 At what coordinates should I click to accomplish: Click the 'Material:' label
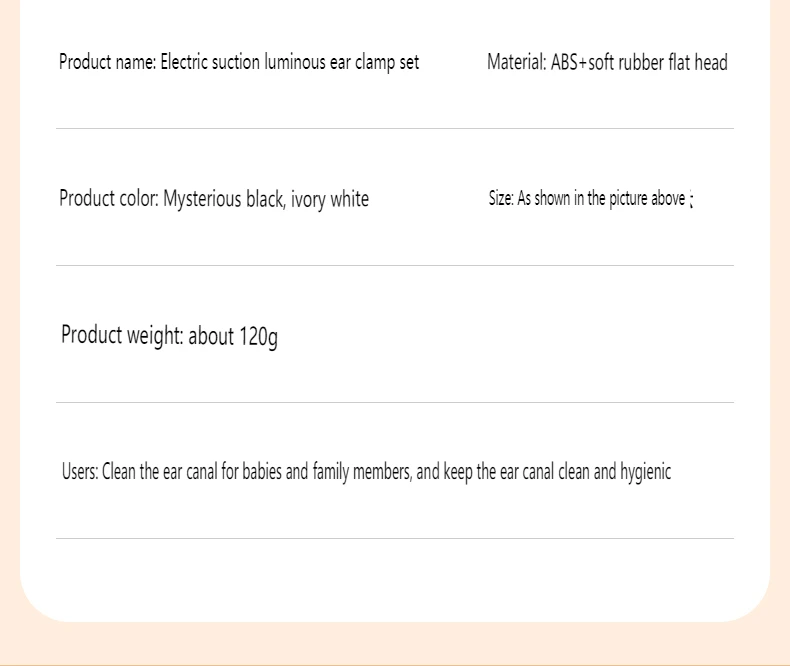pyautogui.click(x=516, y=62)
